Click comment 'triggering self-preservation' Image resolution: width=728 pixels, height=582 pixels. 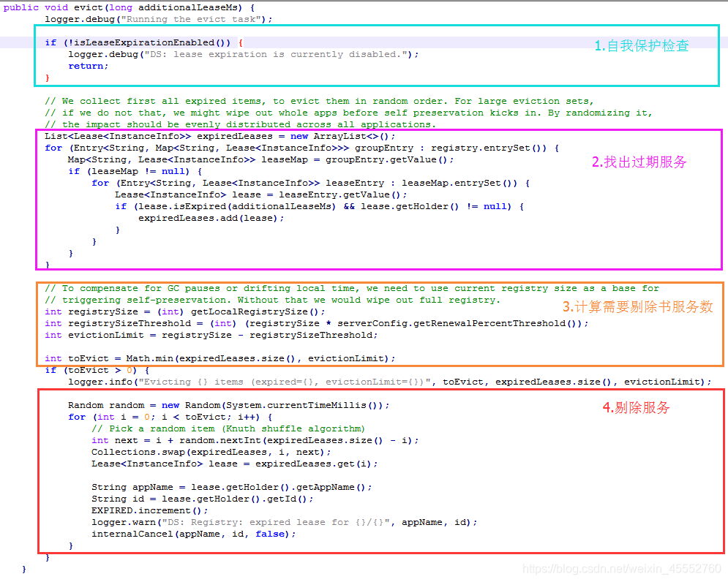[x=272, y=300]
